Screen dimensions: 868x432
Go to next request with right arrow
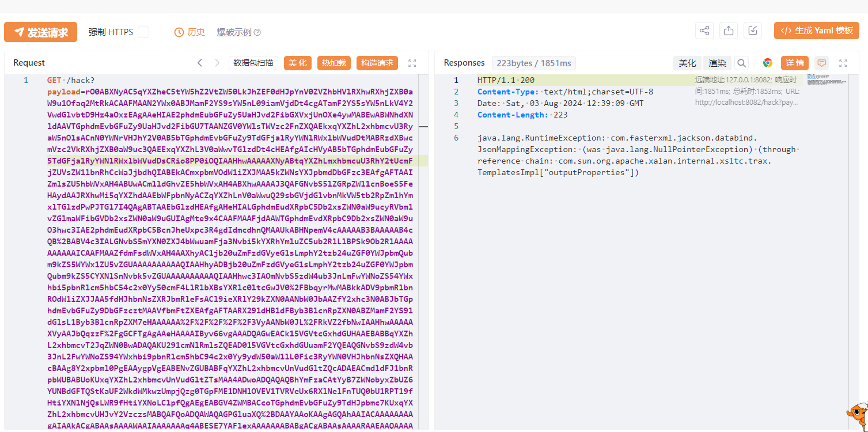[217, 63]
